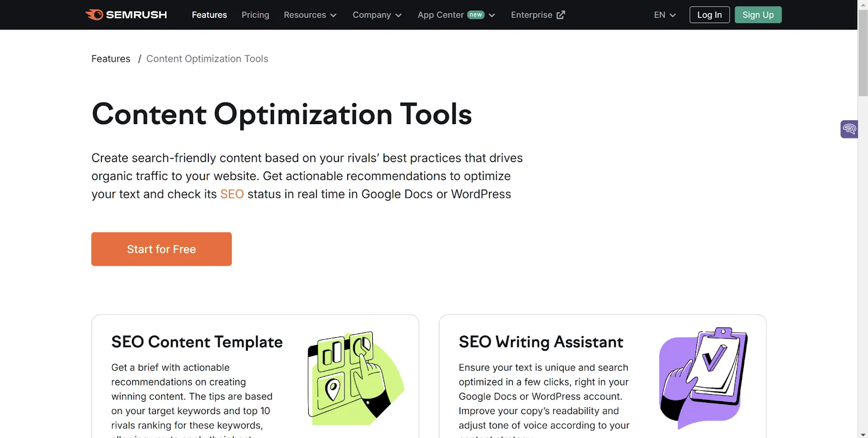Click the orange SEO link
868x438 pixels.
click(x=232, y=194)
